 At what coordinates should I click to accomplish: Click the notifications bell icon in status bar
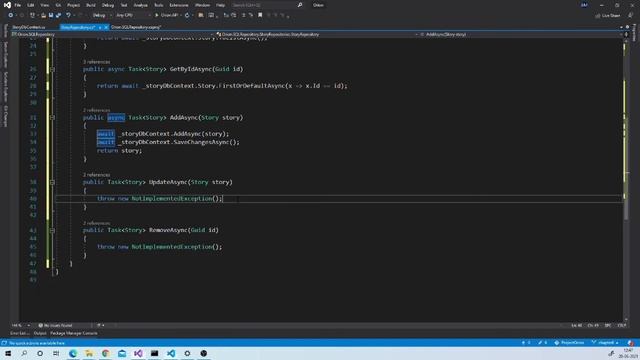point(631,342)
